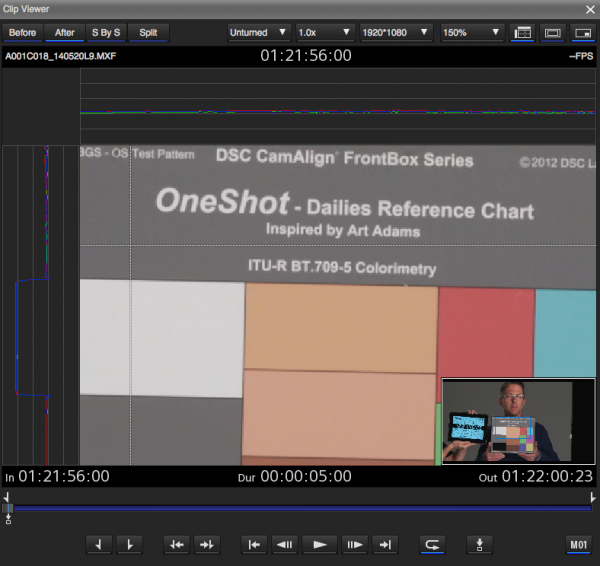Step forward one frame
The height and width of the screenshot is (566, 600).
coord(353,544)
